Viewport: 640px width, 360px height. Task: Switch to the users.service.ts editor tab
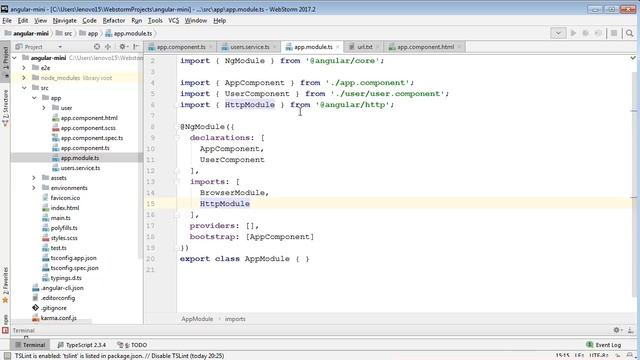pos(249,47)
